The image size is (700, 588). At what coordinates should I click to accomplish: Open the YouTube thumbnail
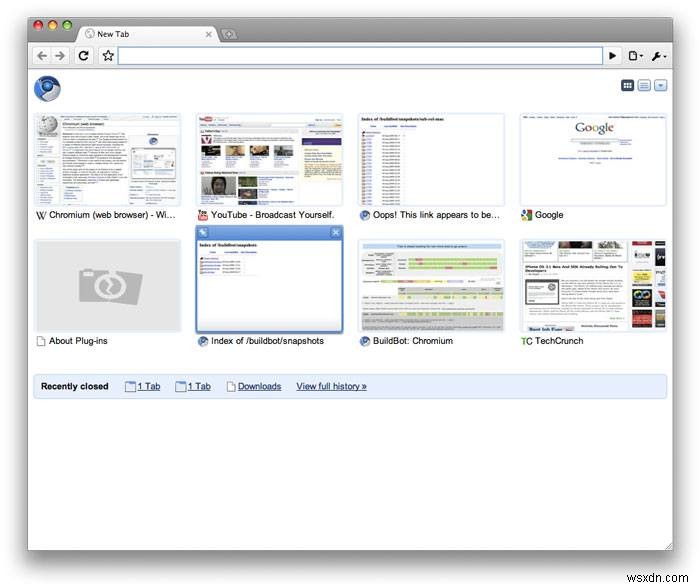(270, 160)
